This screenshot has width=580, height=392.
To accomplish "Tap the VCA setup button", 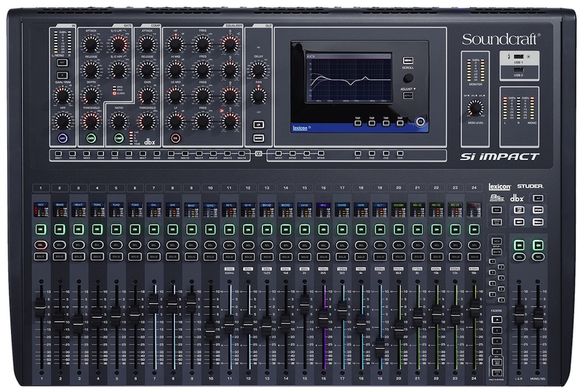I will coord(497,241).
